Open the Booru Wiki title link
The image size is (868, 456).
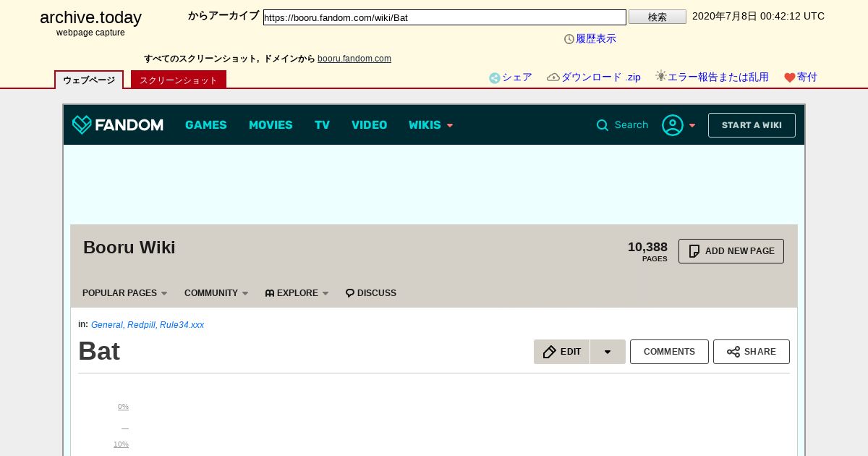coord(129,248)
